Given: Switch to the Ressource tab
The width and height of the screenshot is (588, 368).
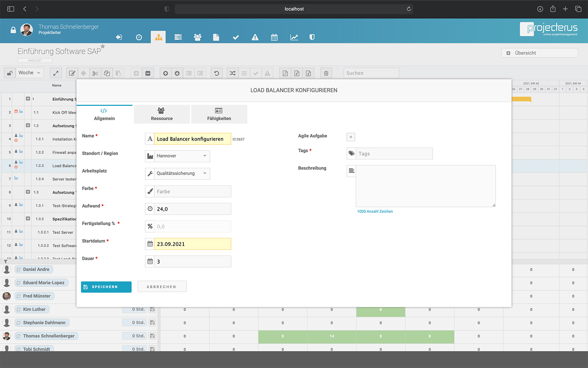Looking at the screenshot, I should pos(161,114).
